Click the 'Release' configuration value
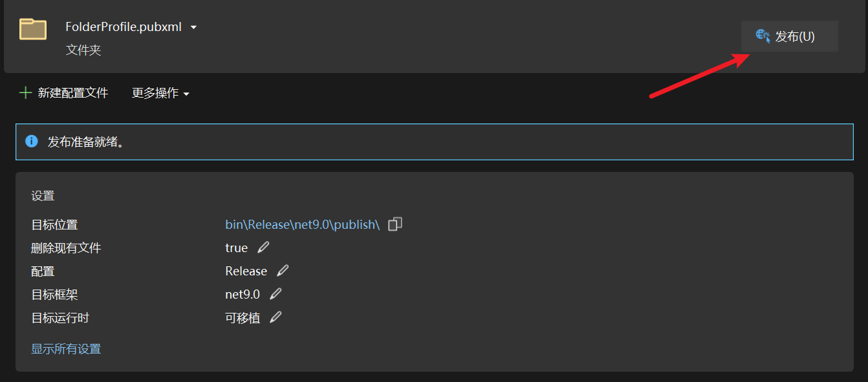The image size is (868, 382). [x=246, y=271]
